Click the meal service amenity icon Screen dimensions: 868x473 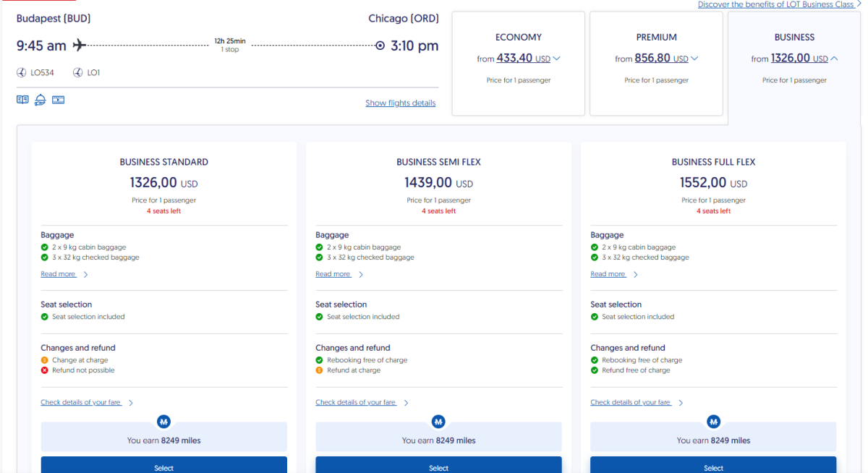pos(41,100)
